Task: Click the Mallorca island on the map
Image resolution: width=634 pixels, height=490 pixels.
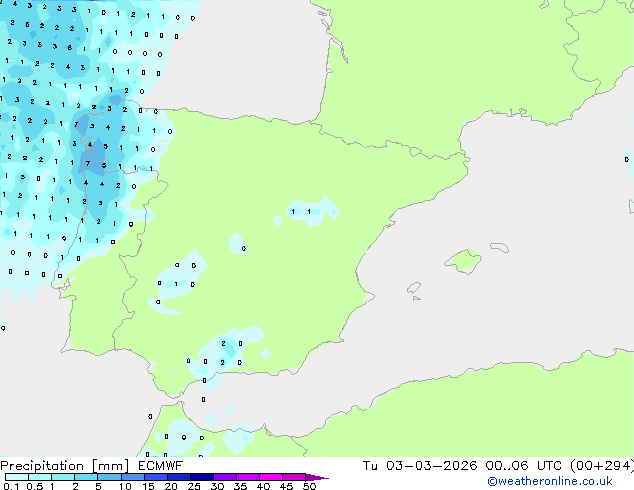Action: (x=463, y=261)
